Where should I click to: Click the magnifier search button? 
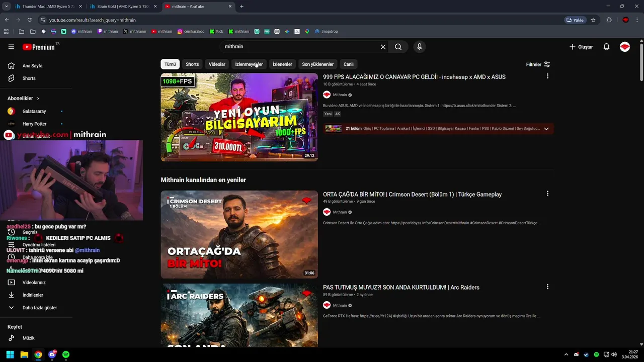point(398,47)
